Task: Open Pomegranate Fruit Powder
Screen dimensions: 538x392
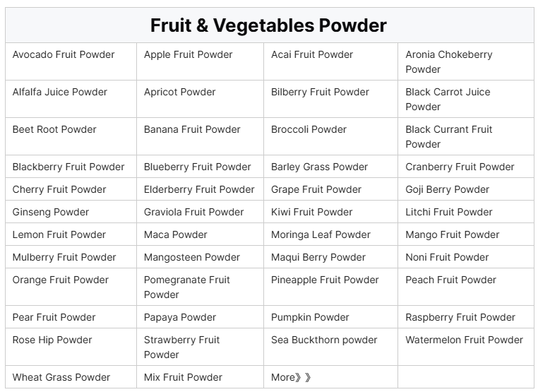Action: click(187, 287)
